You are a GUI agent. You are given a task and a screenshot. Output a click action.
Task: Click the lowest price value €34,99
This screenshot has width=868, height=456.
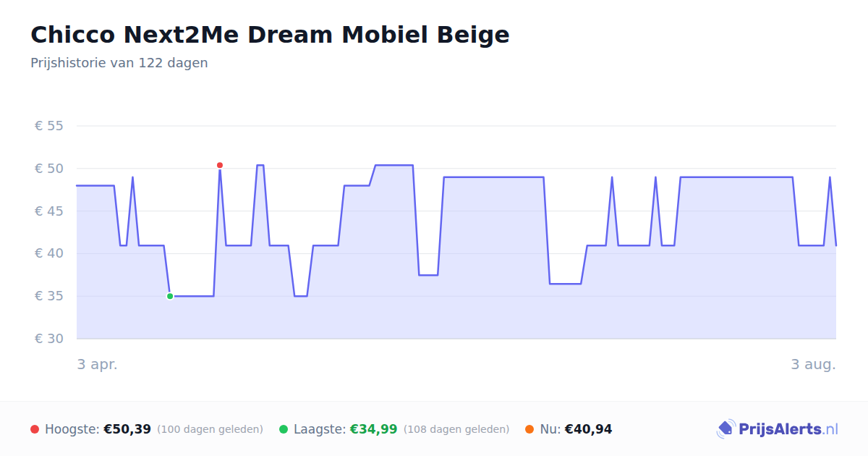pos(374,429)
